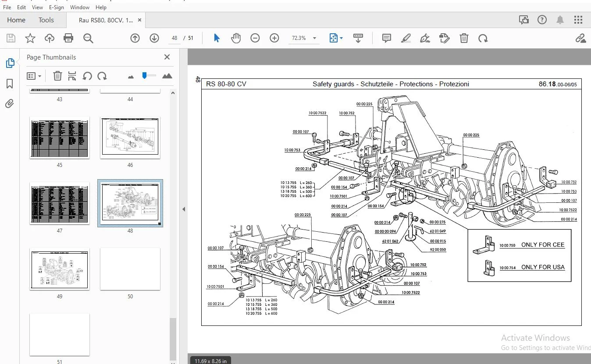The height and width of the screenshot is (364, 591).
Task: Select the Rau RS80 document tab
Action: click(106, 20)
